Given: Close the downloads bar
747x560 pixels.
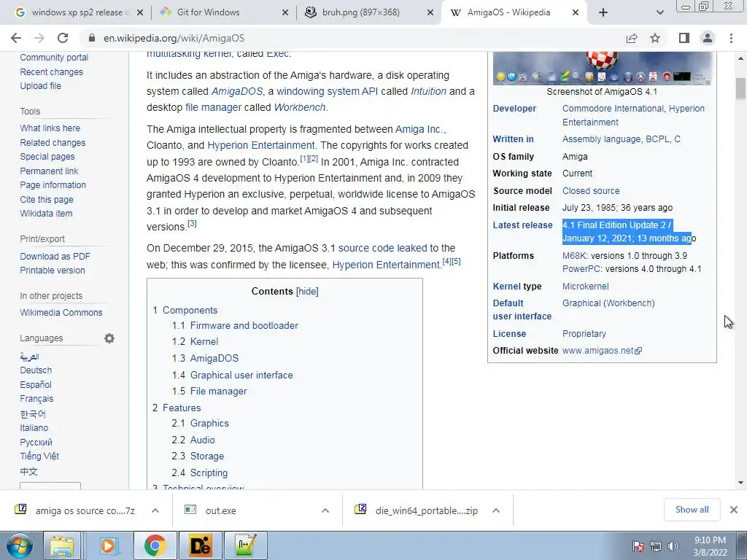Looking at the screenshot, I should pyautogui.click(x=734, y=510).
